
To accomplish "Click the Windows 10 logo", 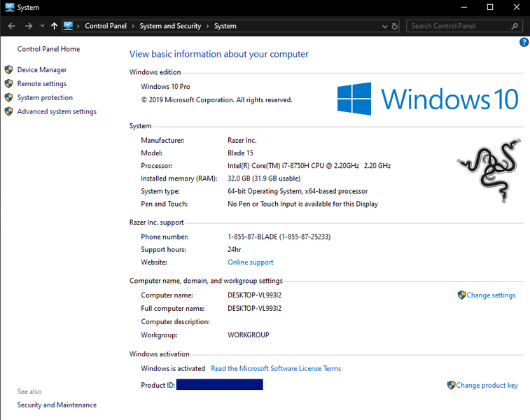I will coord(428,99).
